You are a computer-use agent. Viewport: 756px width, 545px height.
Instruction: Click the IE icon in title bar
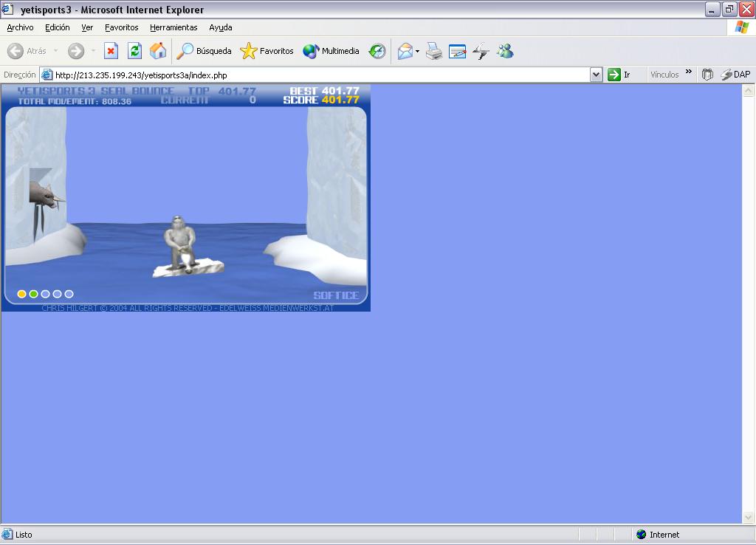pyautogui.click(x=7, y=9)
